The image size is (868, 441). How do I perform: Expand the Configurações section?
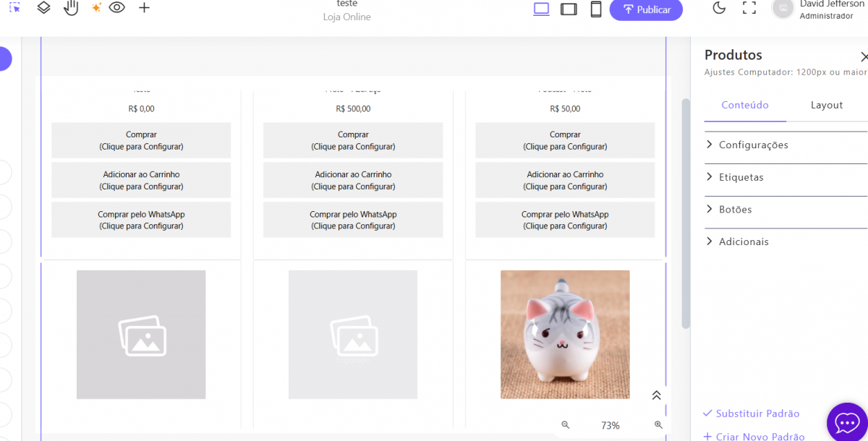coord(753,145)
